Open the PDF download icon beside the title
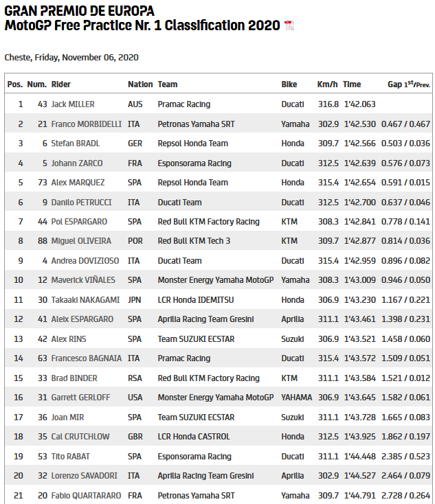This screenshot has height=504, width=435. (x=289, y=26)
